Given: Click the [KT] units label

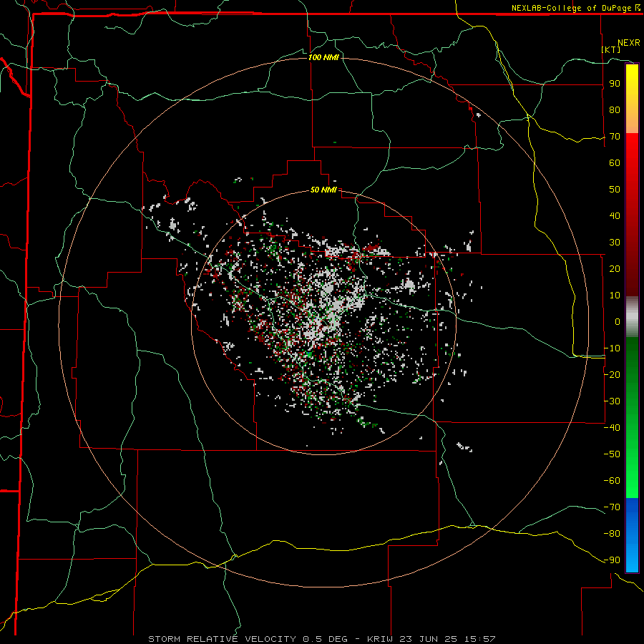Looking at the screenshot, I should pyautogui.click(x=610, y=49).
